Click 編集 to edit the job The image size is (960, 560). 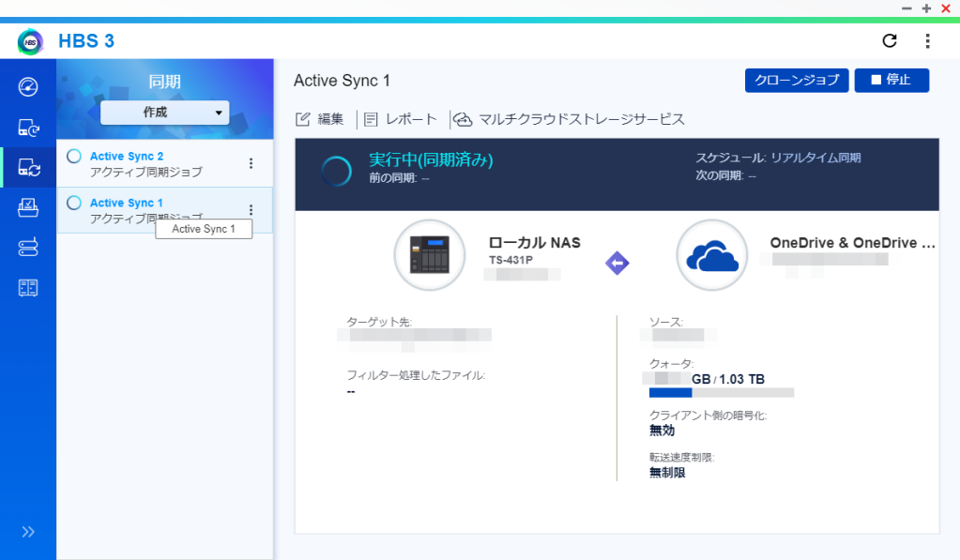tap(320, 119)
